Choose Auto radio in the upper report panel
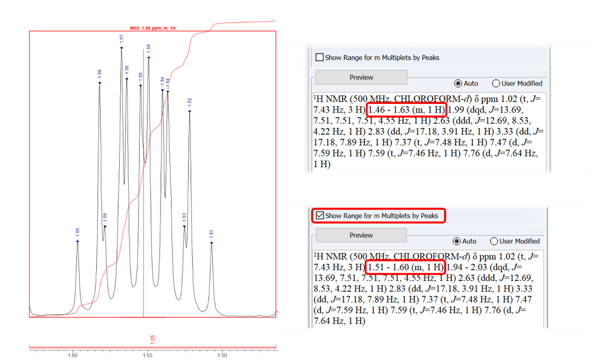594x364 pixels. click(458, 84)
